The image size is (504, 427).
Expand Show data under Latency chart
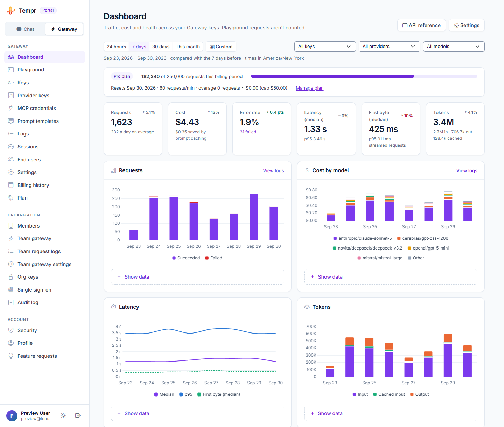[x=197, y=413]
